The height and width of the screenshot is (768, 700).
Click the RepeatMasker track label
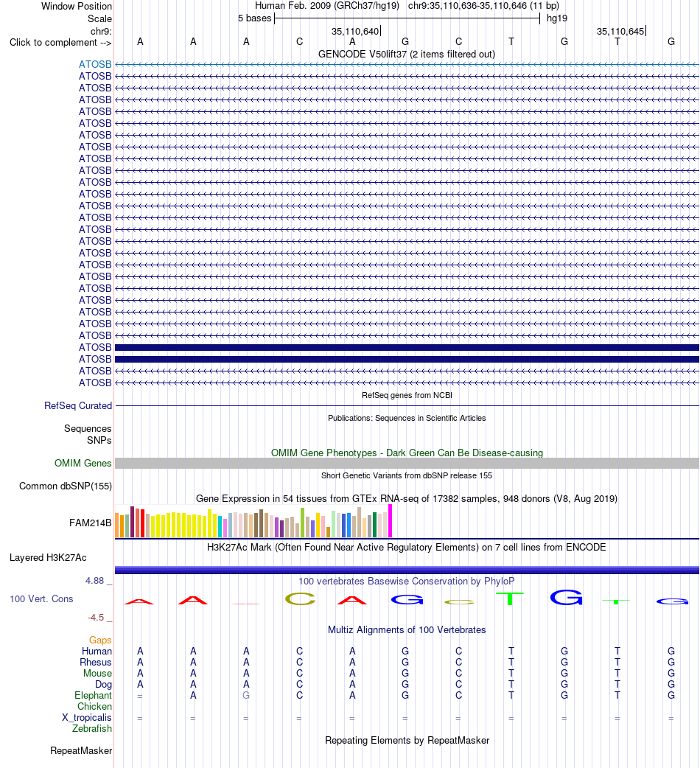(x=81, y=751)
